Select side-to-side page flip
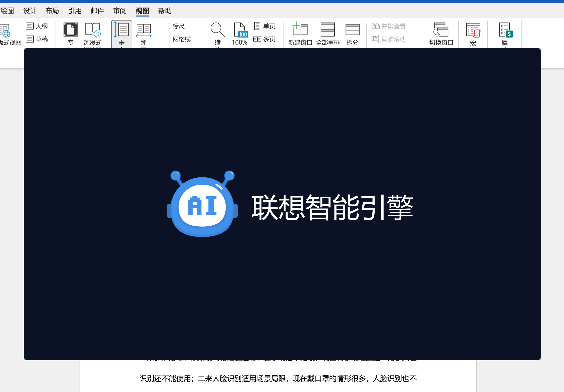 click(x=143, y=34)
